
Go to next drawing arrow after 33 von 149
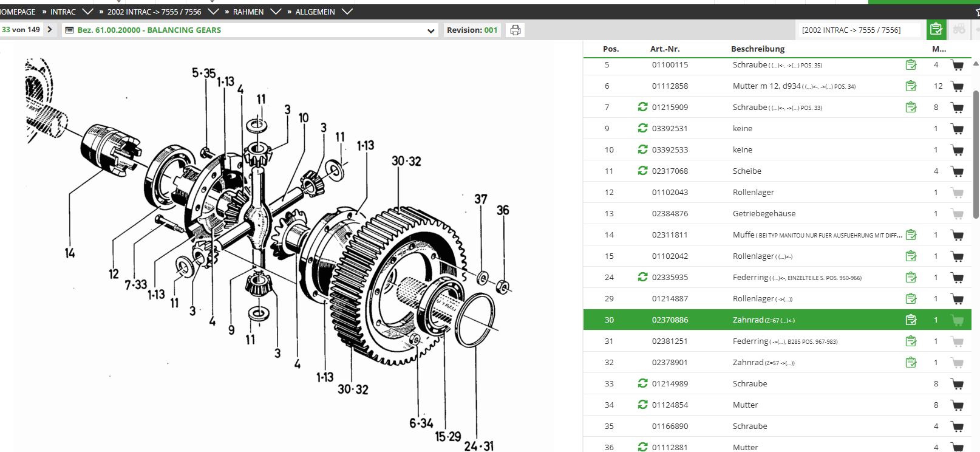50,29
